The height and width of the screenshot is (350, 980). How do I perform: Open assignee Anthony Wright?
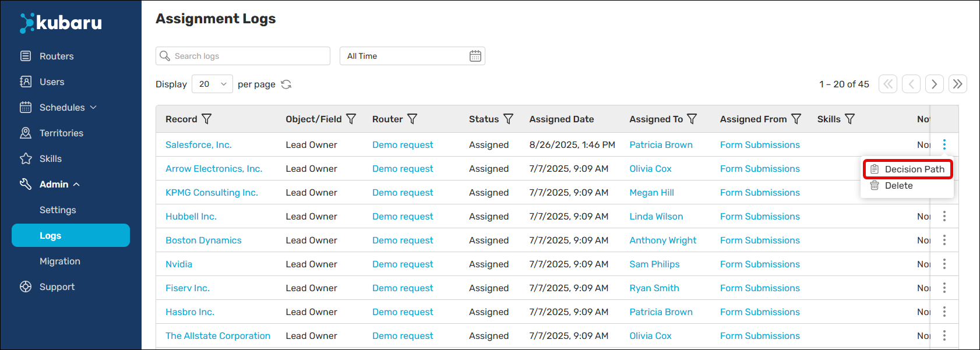click(662, 240)
